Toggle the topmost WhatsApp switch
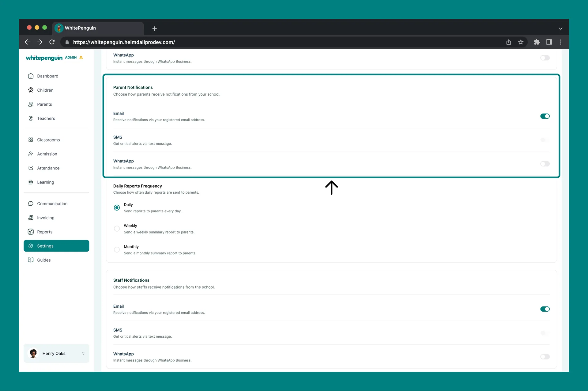 pyautogui.click(x=545, y=58)
